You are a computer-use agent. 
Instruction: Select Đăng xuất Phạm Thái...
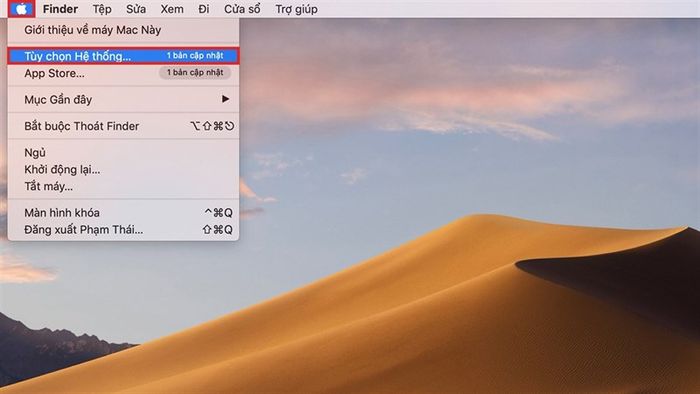123,229
